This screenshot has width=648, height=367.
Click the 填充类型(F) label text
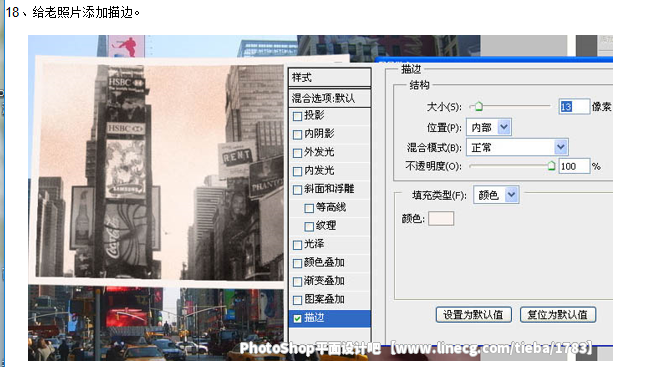click(439, 195)
